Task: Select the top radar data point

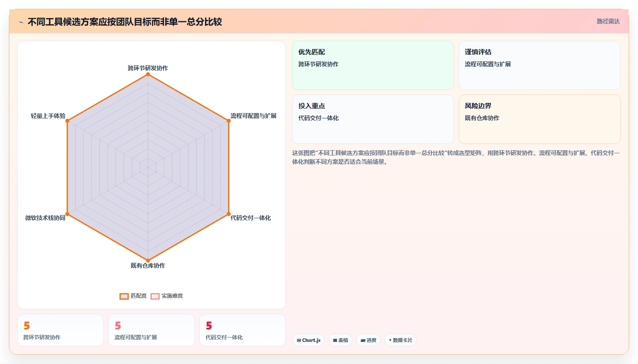Action: click(x=148, y=74)
